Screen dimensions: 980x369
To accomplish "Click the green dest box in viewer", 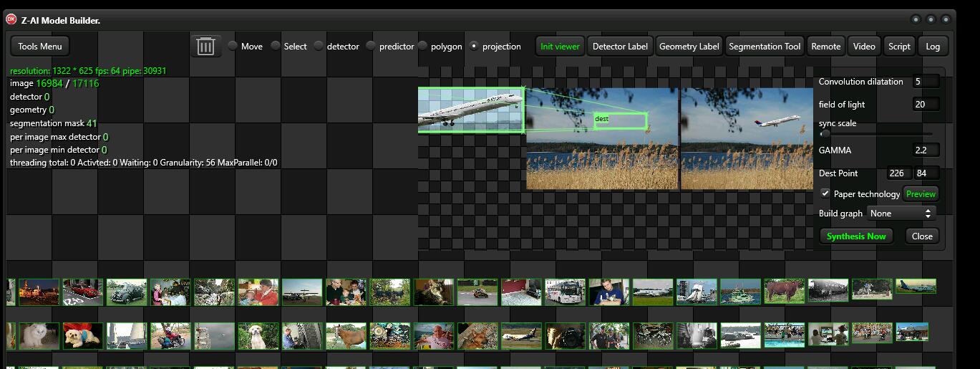I will pos(620,121).
